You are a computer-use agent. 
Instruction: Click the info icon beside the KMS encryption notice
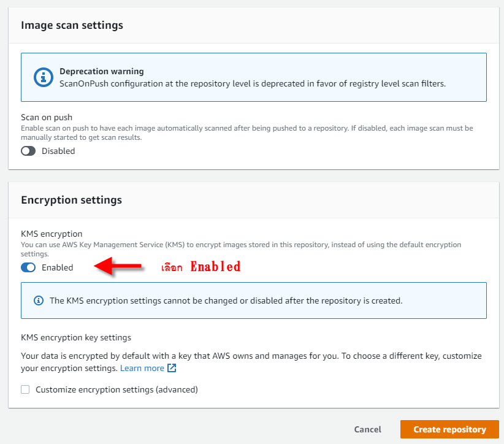click(x=39, y=300)
